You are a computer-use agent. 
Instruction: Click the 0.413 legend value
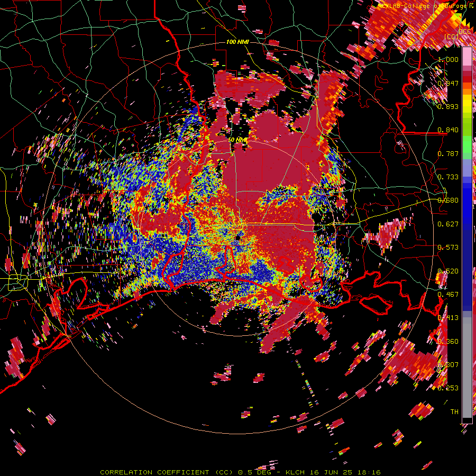coord(448,317)
